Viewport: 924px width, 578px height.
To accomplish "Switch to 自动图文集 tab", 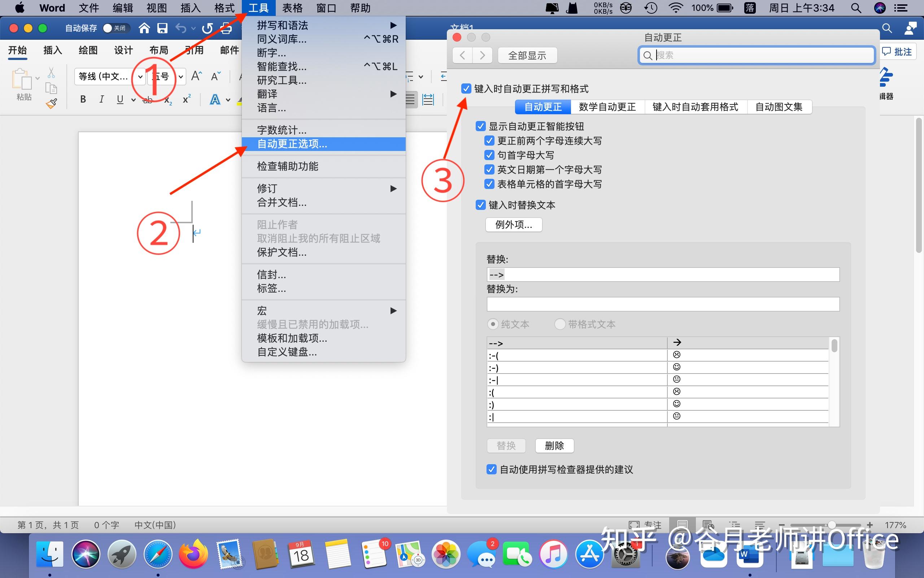I will click(779, 107).
